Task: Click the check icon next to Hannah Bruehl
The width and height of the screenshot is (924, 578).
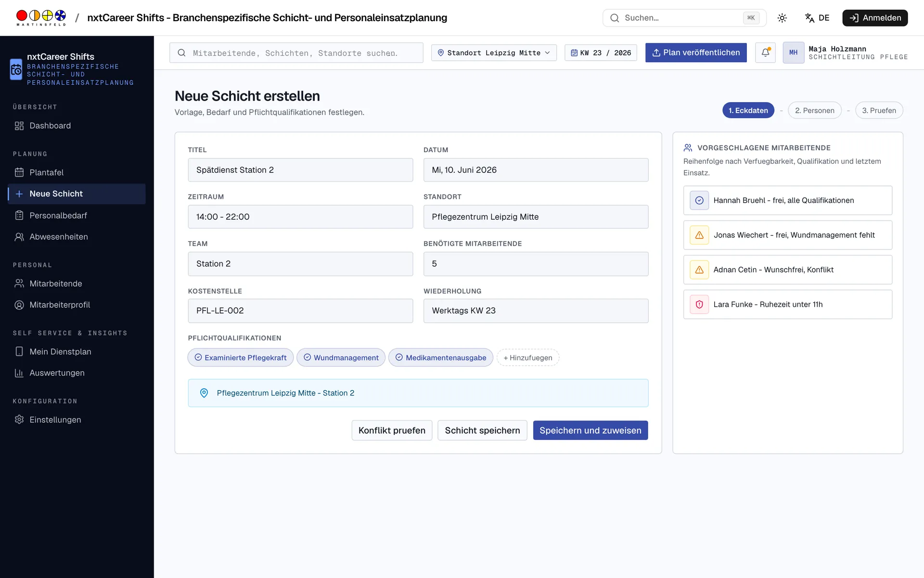Action: (699, 200)
